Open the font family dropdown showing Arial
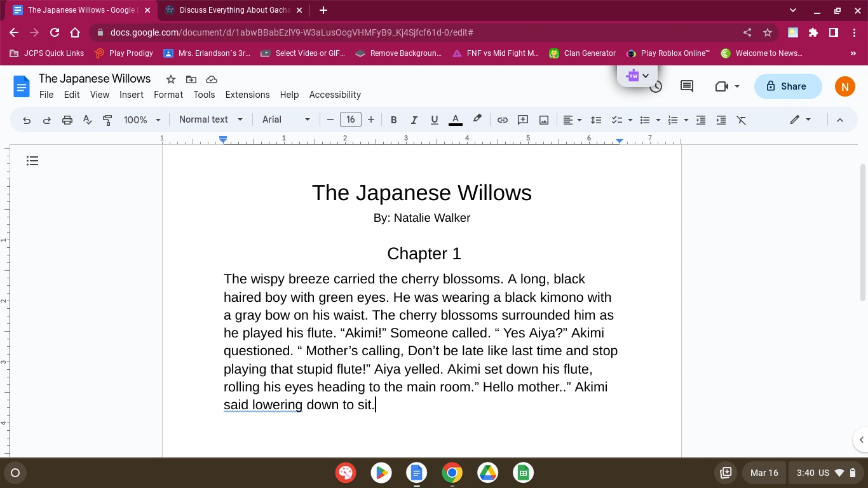This screenshot has height=488, width=868. pos(285,119)
